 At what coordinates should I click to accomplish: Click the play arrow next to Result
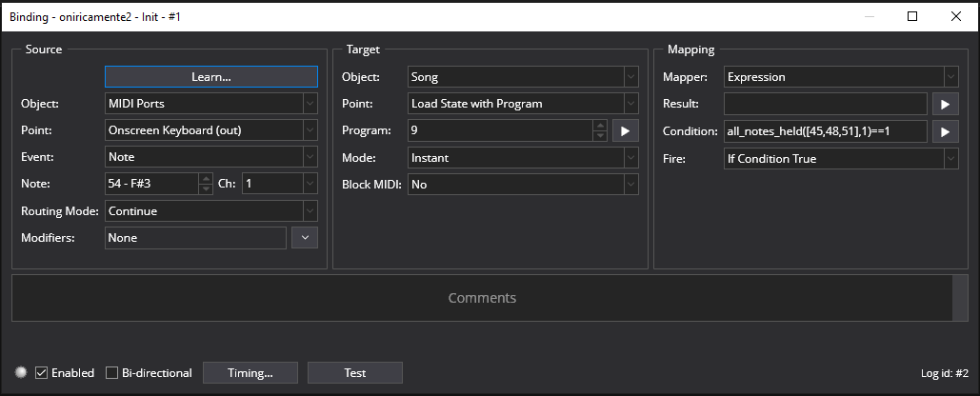point(945,105)
